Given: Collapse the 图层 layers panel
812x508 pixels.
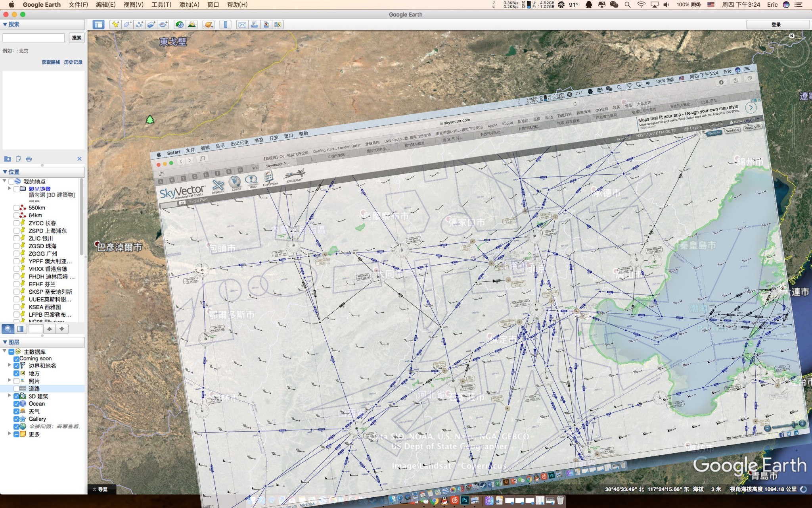Looking at the screenshot, I should pyautogui.click(x=5, y=342).
